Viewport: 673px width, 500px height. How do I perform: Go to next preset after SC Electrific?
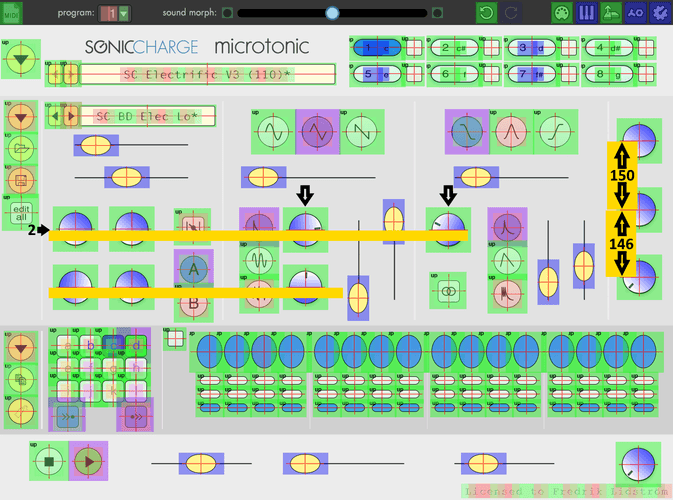point(71,74)
